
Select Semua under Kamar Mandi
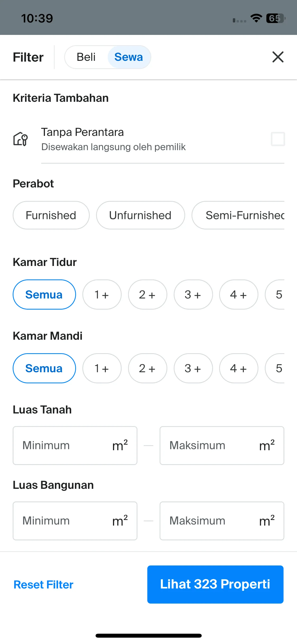pyautogui.click(x=44, y=368)
